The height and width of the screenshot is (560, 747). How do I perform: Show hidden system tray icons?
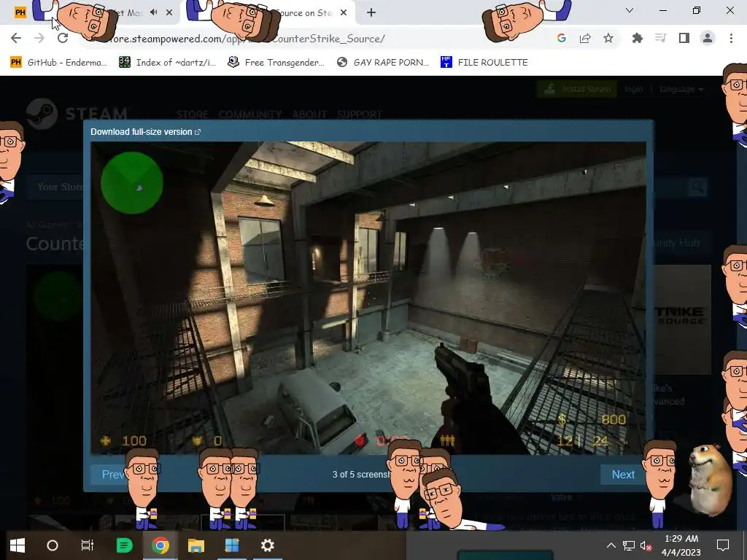pos(611,545)
